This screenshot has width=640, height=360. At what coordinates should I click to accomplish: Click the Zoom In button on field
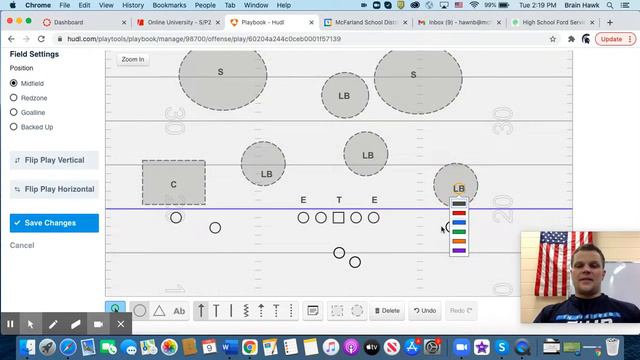(133, 59)
